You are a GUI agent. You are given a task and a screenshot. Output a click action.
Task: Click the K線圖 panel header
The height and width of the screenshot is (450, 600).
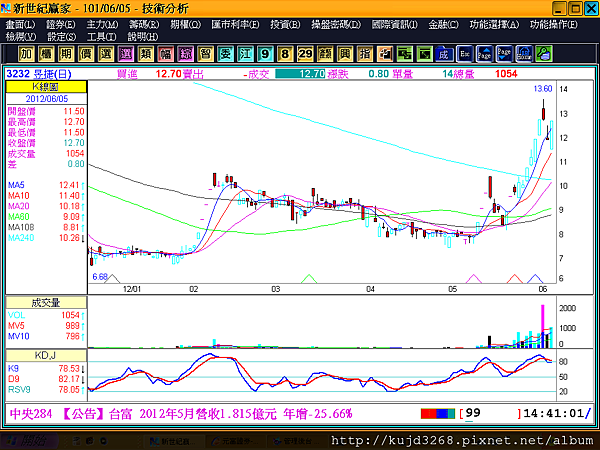pyautogui.click(x=46, y=87)
